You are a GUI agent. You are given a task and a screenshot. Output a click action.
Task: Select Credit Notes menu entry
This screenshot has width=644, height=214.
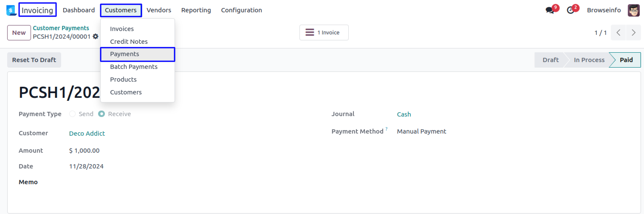[129, 42]
